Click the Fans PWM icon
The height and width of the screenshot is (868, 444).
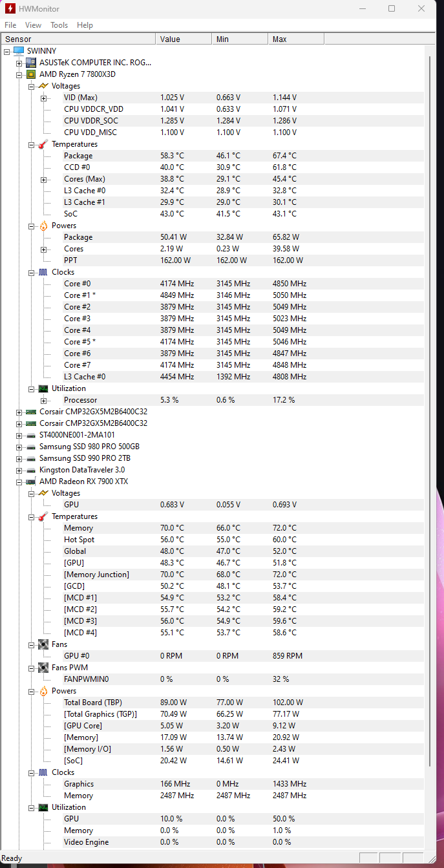tap(43, 668)
